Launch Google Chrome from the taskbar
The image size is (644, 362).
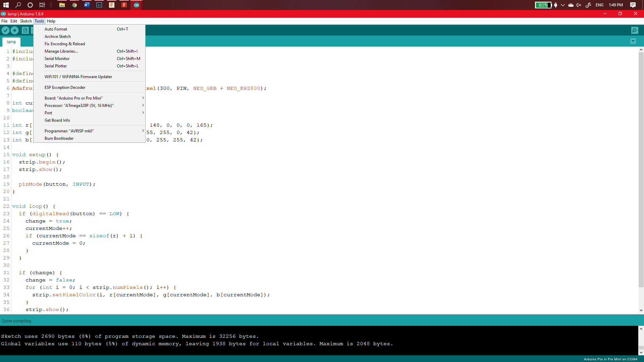pyautogui.click(x=74, y=5)
